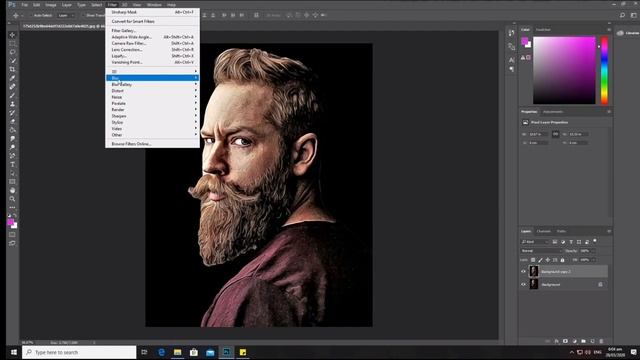Select the Quick Selection tool
The width and height of the screenshot is (640, 360).
tap(12, 61)
